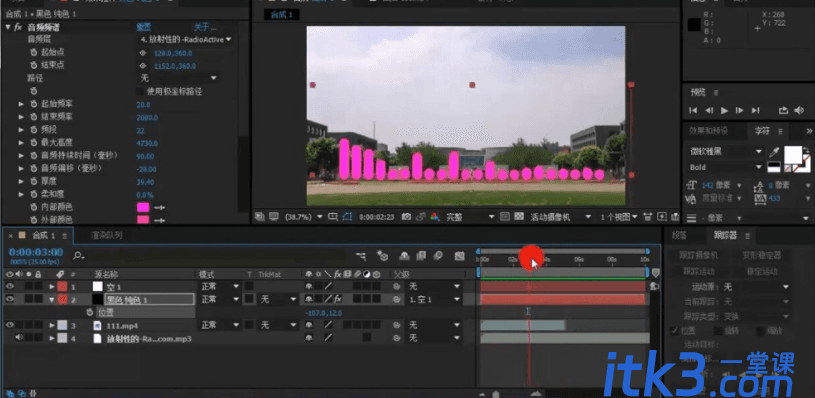This screenshot has width=815, height=398.
Task: Open the resolution dropdown showing 完整
Action: [x=469, y=217]
